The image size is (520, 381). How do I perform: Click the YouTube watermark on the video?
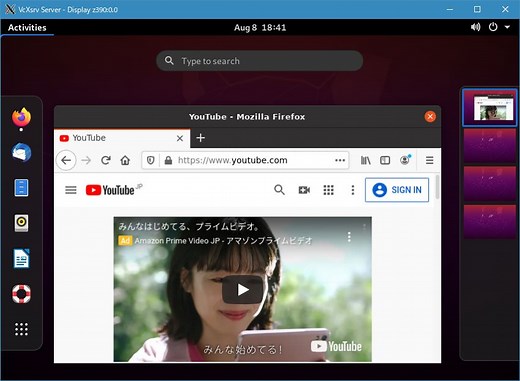coord(336,346)
